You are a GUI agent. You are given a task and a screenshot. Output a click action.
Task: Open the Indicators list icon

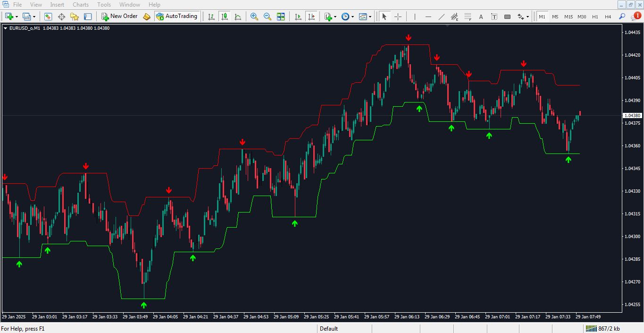coord(328,17)
